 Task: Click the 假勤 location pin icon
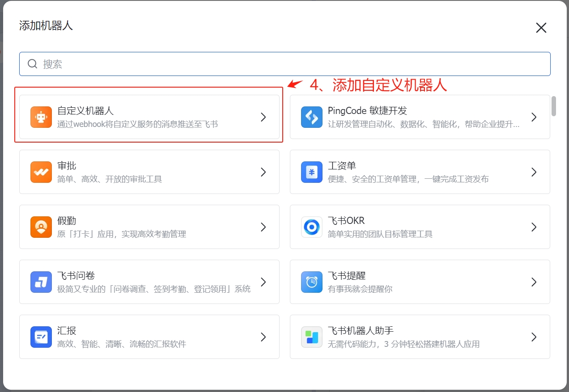[41, 227]
